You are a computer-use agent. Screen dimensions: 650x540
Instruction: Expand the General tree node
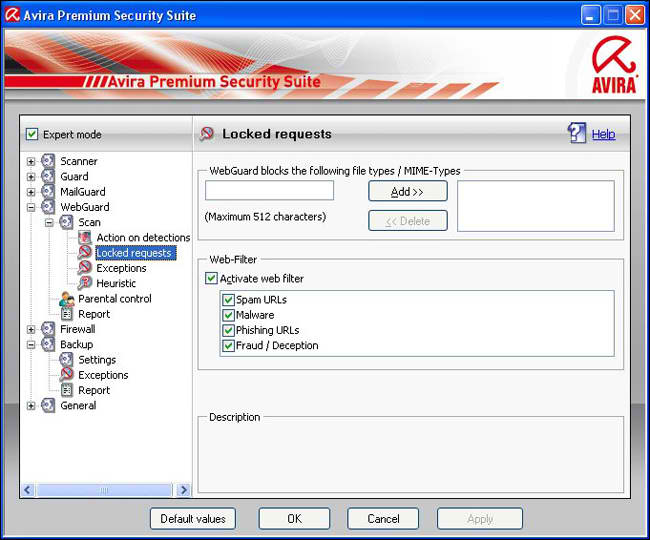pos(31,406)
